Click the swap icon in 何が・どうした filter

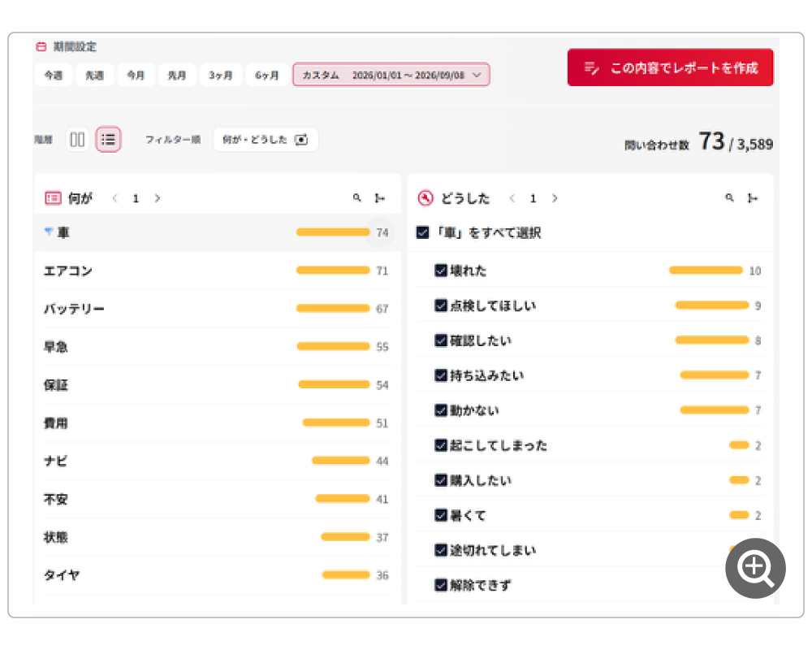(x=301, y=140)
